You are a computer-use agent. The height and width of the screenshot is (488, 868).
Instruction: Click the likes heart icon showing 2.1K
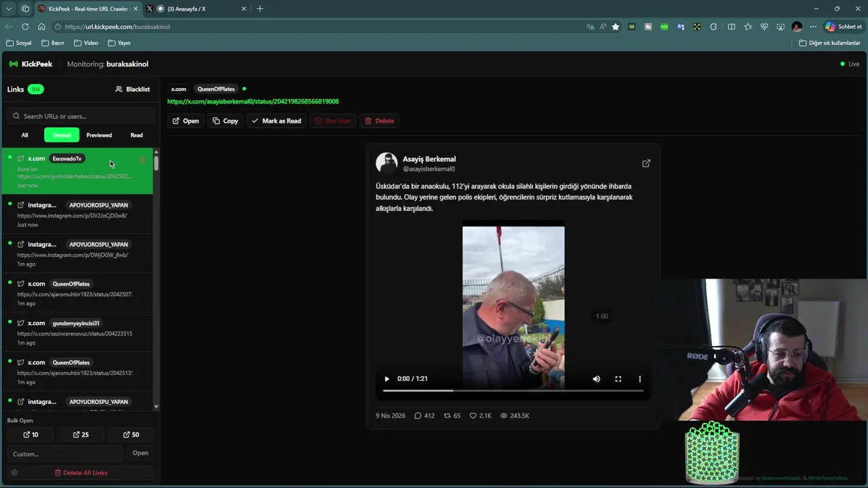(x=473, y=415)
